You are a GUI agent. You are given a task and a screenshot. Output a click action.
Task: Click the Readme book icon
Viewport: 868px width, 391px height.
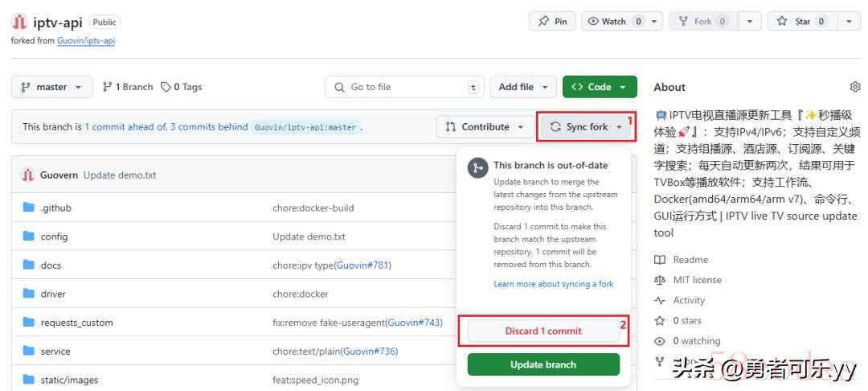pos(659,260)
